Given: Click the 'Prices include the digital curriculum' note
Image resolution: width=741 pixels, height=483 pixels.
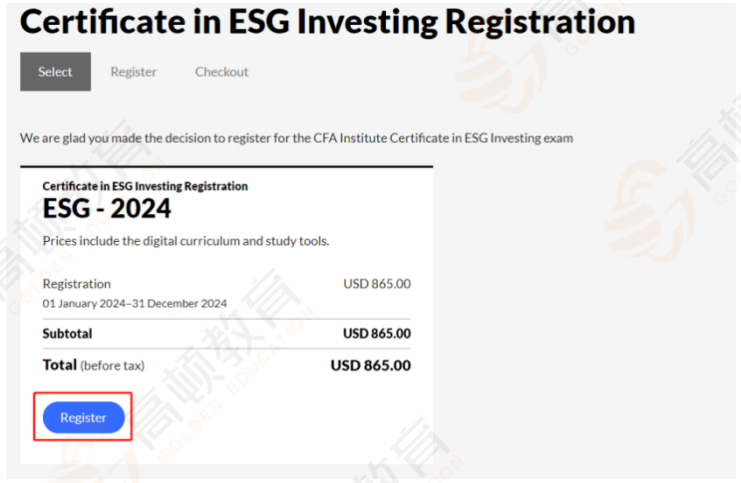Looking at the screenshot, I should pyautogui.click(x=186, y=241).
